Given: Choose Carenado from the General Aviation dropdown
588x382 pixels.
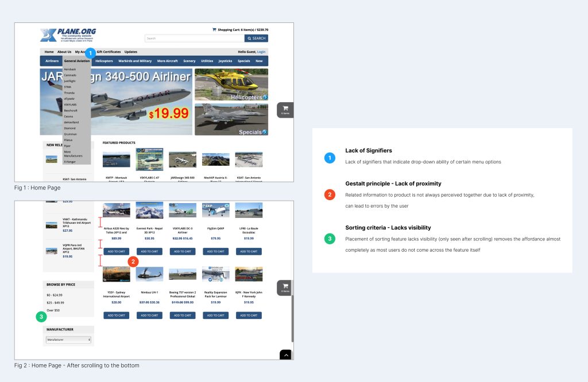Looking at the screenshot, I should click(70, 75).
